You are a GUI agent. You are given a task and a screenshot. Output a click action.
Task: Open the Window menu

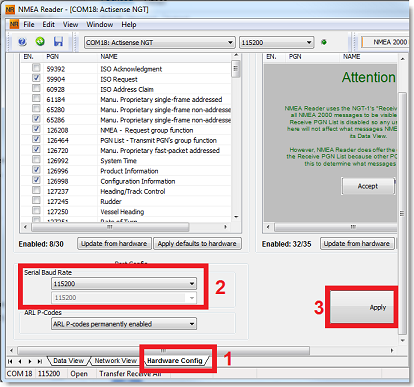(100, 25)
